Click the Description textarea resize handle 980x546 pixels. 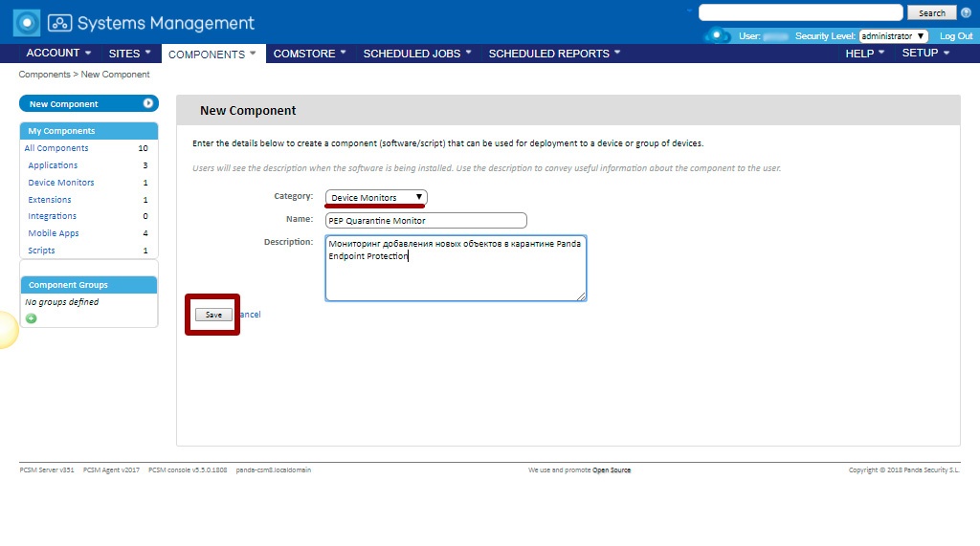click(581, 296)
